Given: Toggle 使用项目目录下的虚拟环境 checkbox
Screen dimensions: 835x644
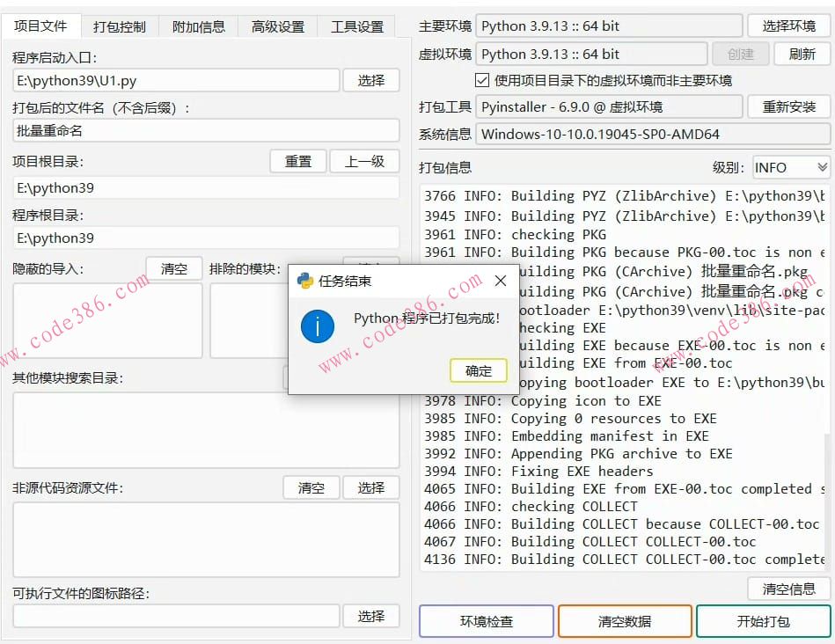Looking at the screenshot, I should pyautogui.click(x=482, y=80).
